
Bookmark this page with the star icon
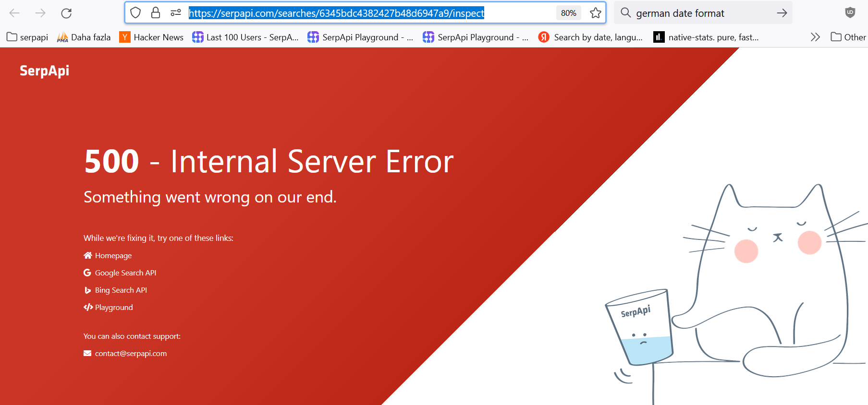(596, 13)
